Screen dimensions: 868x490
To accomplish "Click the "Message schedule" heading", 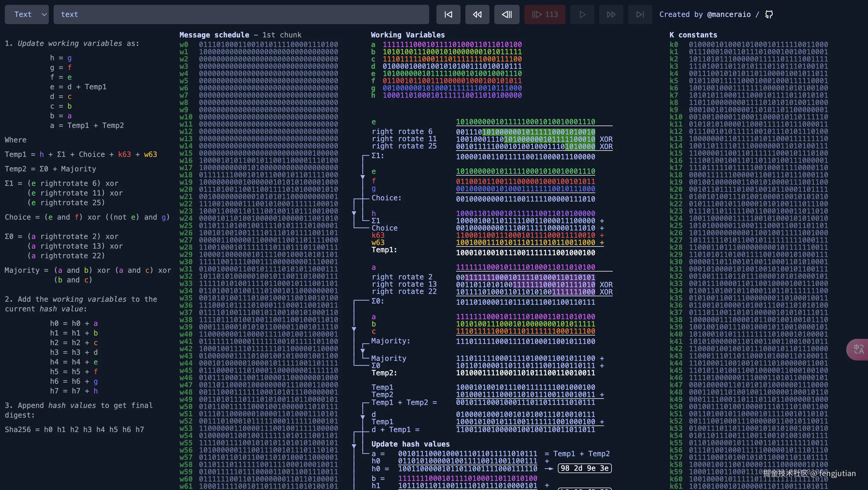I will [214, 35].
